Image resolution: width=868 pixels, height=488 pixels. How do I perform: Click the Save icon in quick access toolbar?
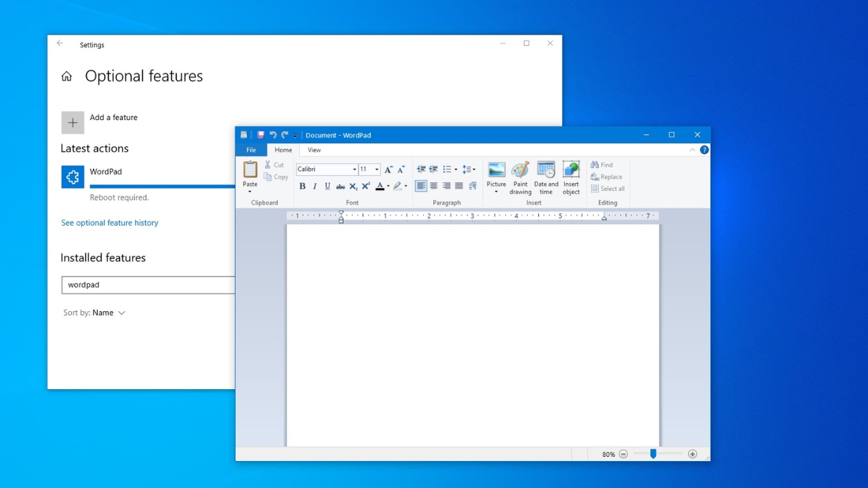click(260, 135)
